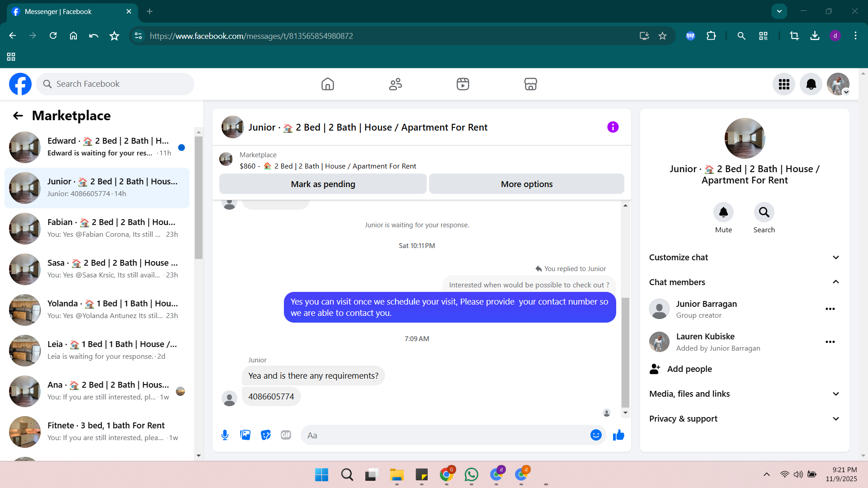Screen dimensions: 868x488
Task: Open Windows taskbar search
Action: pyautogui.click(x=347, y=474)
